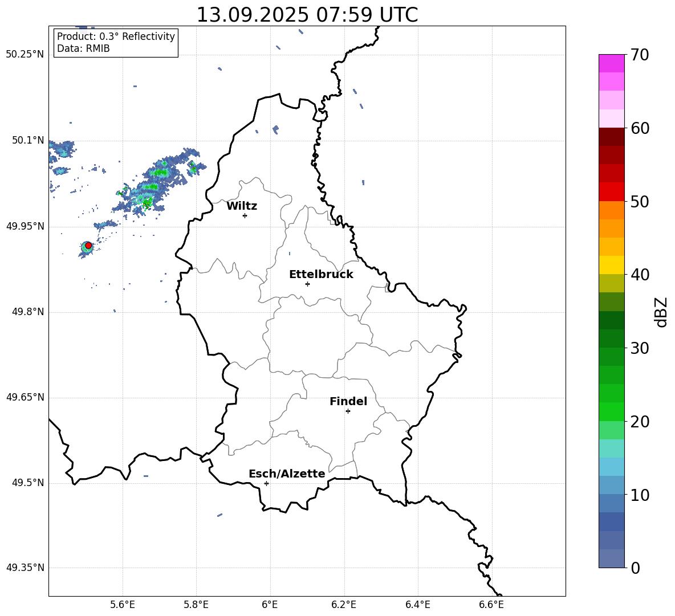This screenshot has width=675, height=616.
Task: Click the 6°E longitude label
Action: pos(270,605)
